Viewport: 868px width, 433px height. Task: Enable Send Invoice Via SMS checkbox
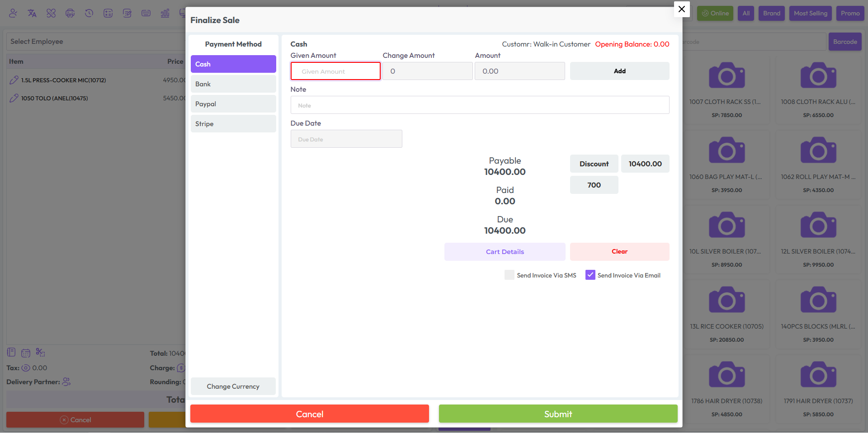pos(509,275)
